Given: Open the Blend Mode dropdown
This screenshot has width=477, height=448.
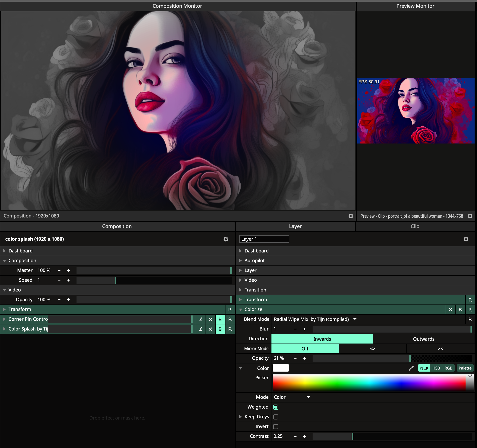Looking at the screenshot, I should (x=315, y=319).
